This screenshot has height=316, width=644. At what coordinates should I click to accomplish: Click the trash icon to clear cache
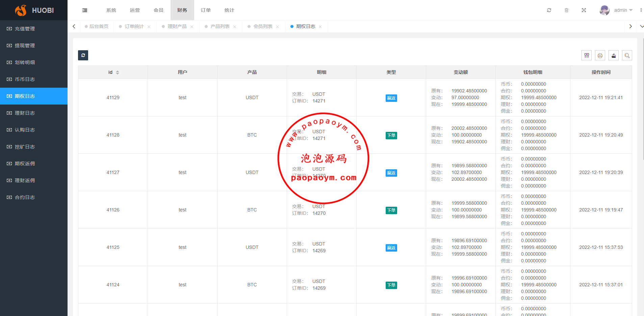(566, 10)
